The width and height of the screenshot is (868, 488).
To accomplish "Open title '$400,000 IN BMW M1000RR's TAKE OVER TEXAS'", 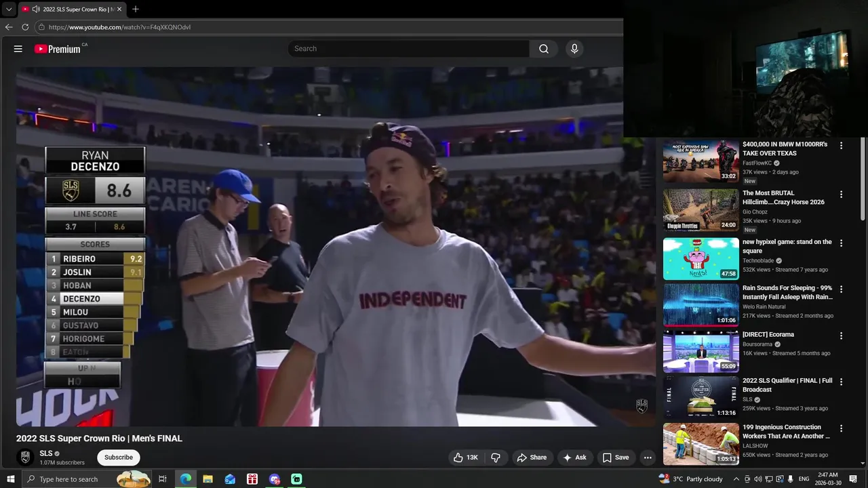I will tap(785, 149).
